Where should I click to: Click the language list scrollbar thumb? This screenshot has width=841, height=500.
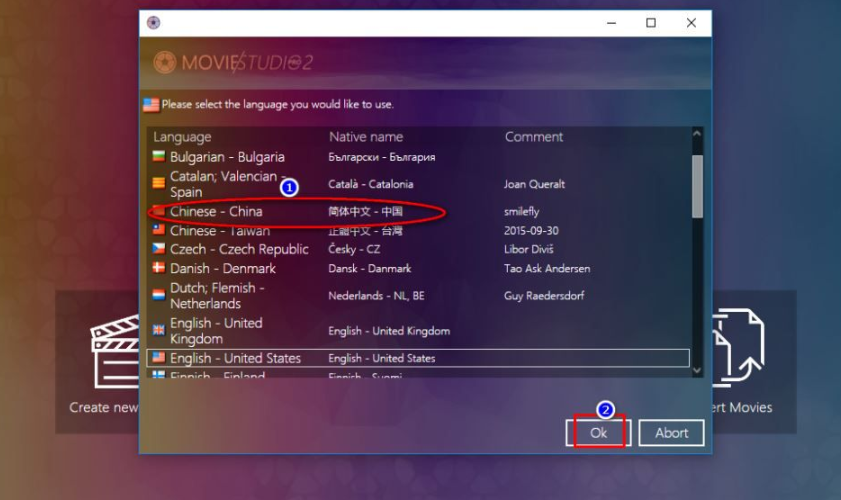tap(697, 186)
